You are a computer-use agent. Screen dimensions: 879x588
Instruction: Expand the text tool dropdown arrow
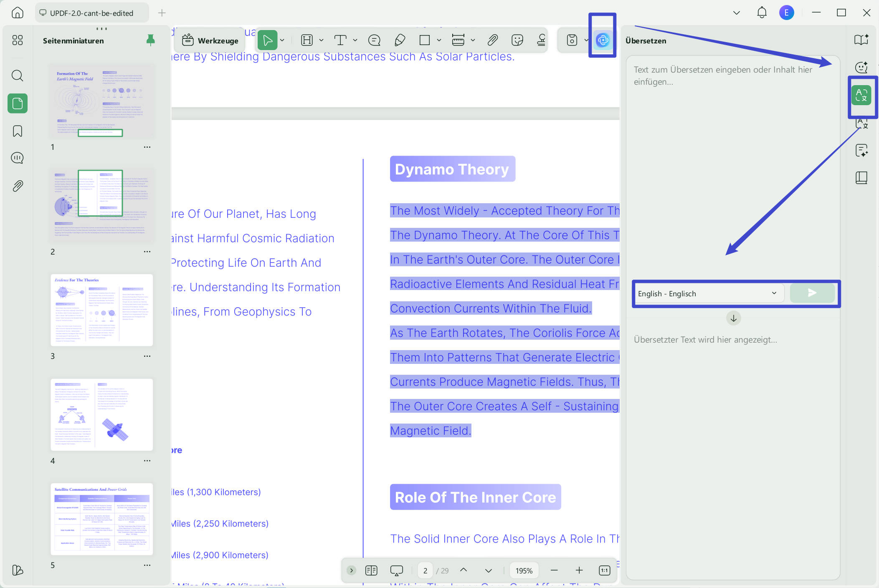(355, 40)
